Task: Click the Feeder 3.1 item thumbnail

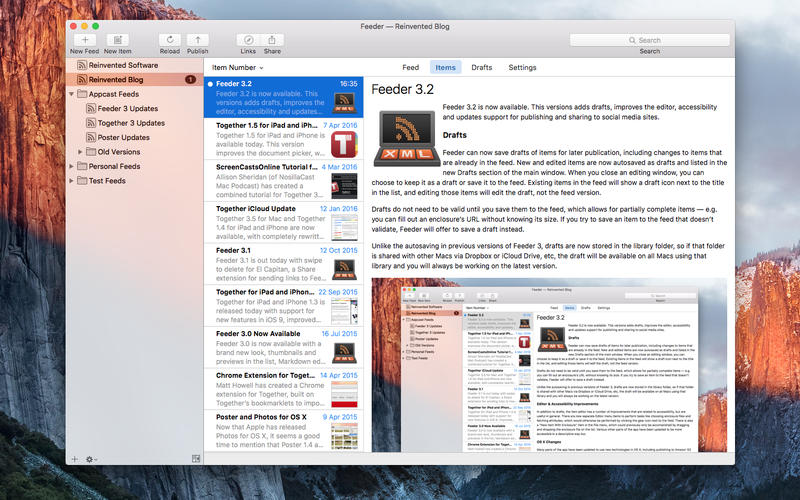Action: click(x=344, y=269)
